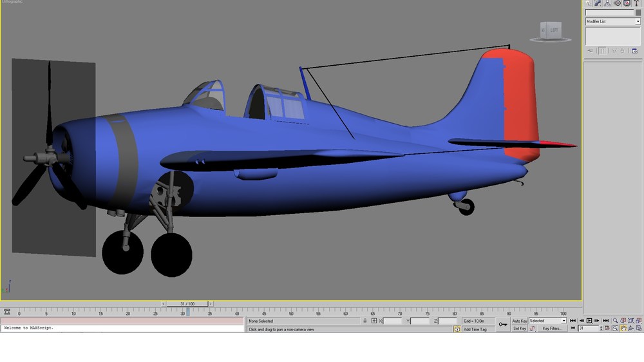The image size is (644, 362).
Task: Enable Auto Key mode
Action: [x=520, y=321]
